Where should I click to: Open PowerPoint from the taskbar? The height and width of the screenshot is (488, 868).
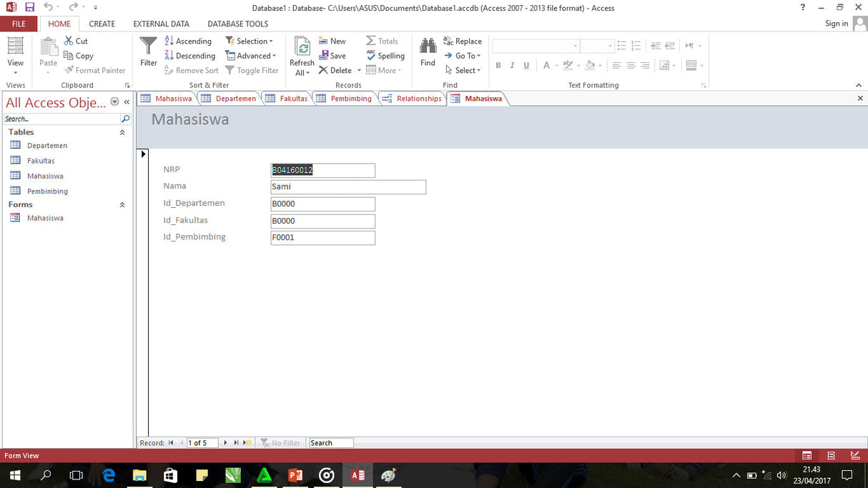click(295, 474)
